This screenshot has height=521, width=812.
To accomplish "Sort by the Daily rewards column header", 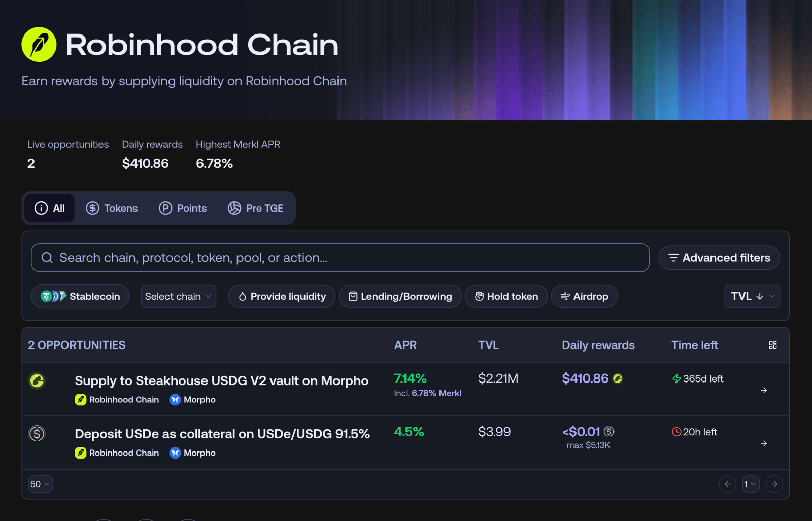I will (598, 345).
